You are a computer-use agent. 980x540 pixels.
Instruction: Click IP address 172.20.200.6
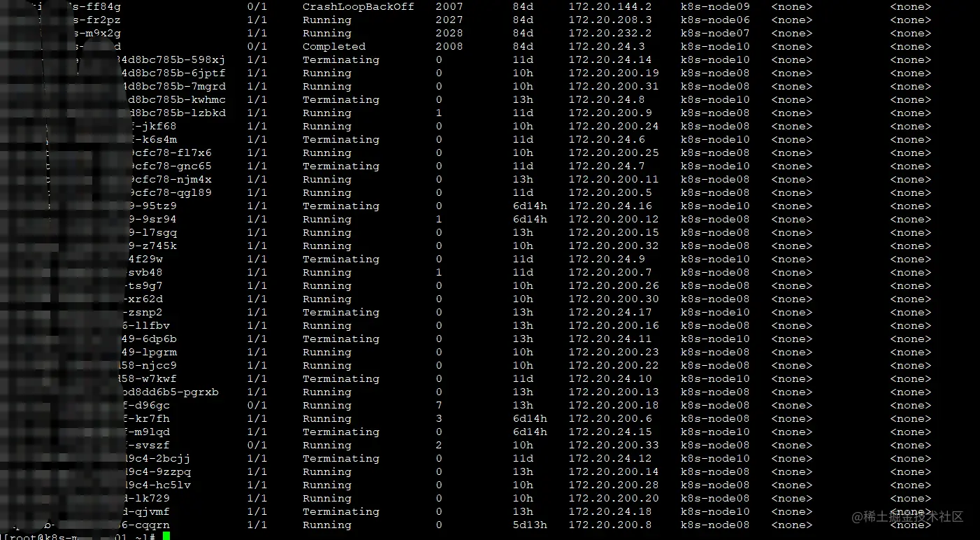[x=610, y=419]
